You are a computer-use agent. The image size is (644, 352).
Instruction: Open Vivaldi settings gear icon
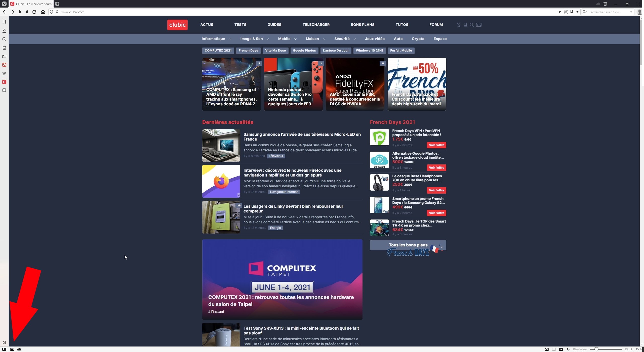pyautogui.click(x=4, y=342)
